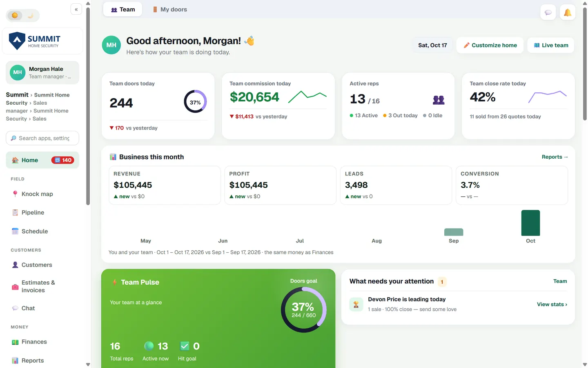Open messages via top chat bubble icon

pyautogui.click(x=548, y=13)
